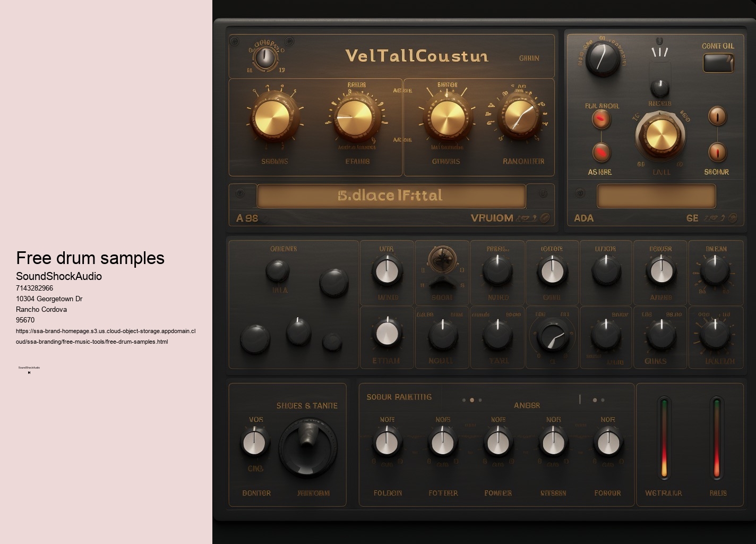Image resolution: width=756 pixels, height=544 pixels.
Task: Click the NOR knob above FOWHER
Action: [x=498, y=442]
